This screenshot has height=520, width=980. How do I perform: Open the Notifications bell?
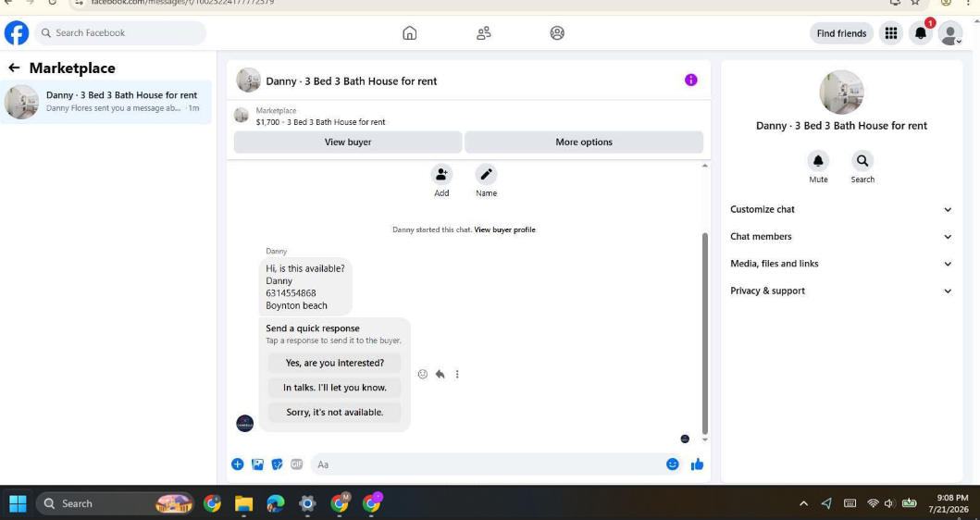point(921,33)
